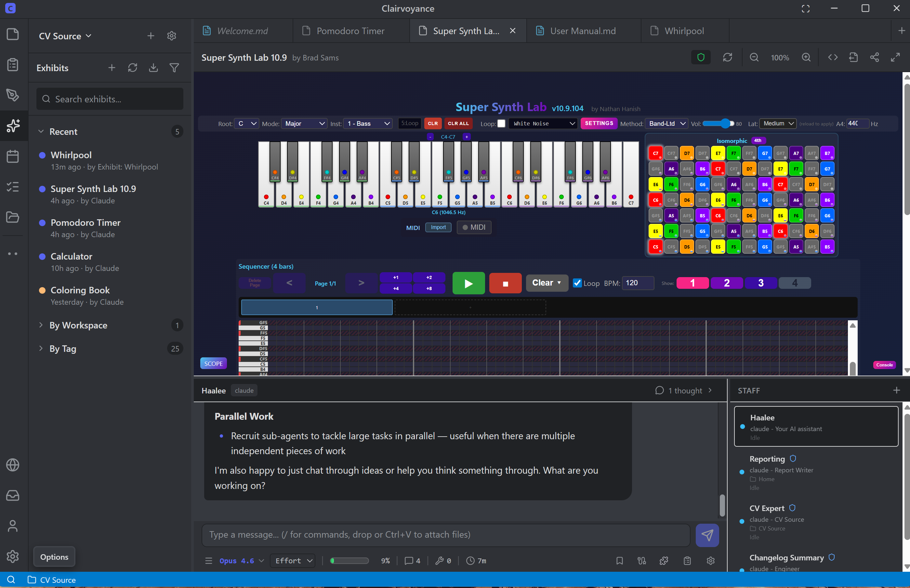The image size is (910, 588).
Task: Open the Exhibits sparkle sidebar icon
Action: pyautogui.click(x=13, y=125)
